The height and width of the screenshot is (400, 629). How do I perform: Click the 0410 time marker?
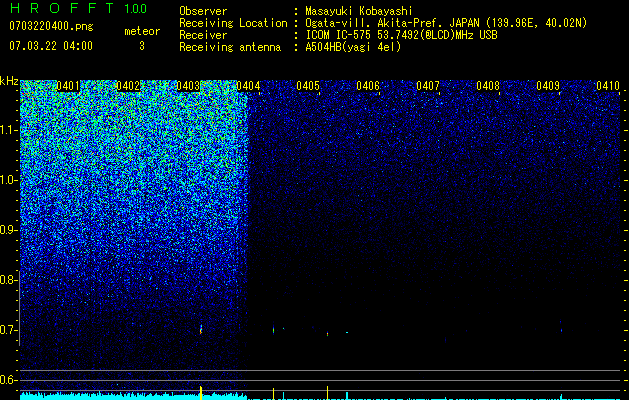point(608,86)
